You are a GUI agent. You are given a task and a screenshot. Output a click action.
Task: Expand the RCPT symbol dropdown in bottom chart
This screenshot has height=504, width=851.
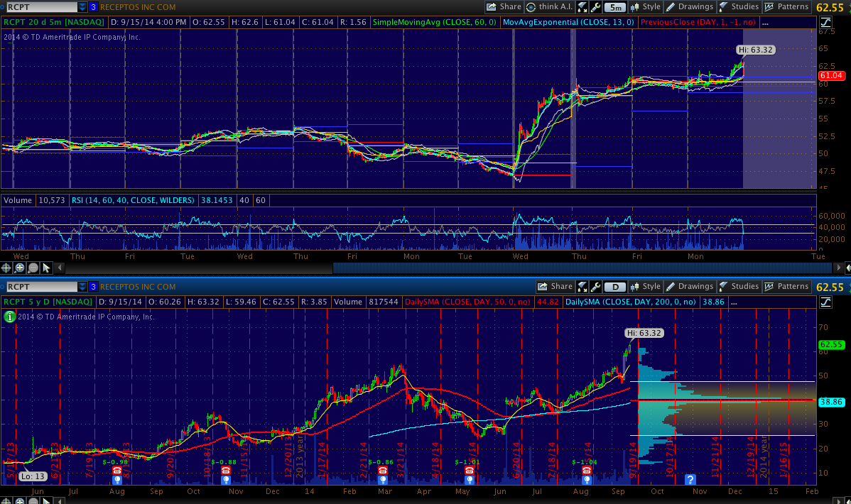[x=82, y=287]
